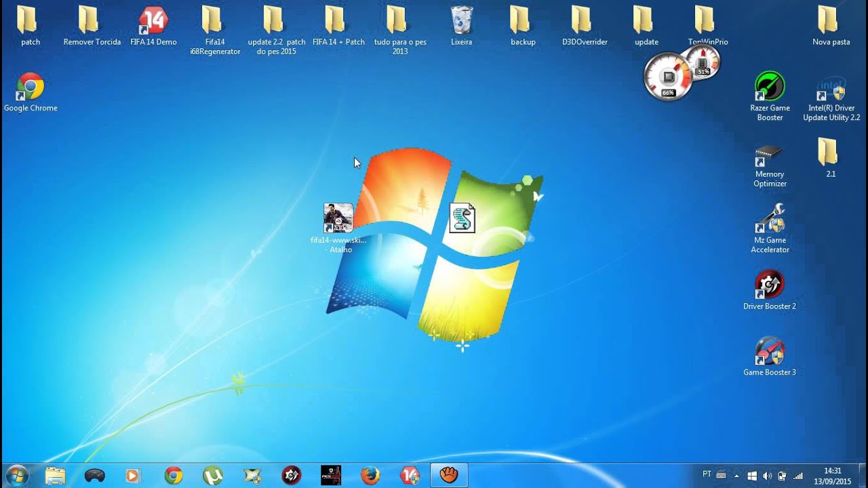Select the patch folder on desktop
This screenshot has height=488, width=868.
pos(30,26)
